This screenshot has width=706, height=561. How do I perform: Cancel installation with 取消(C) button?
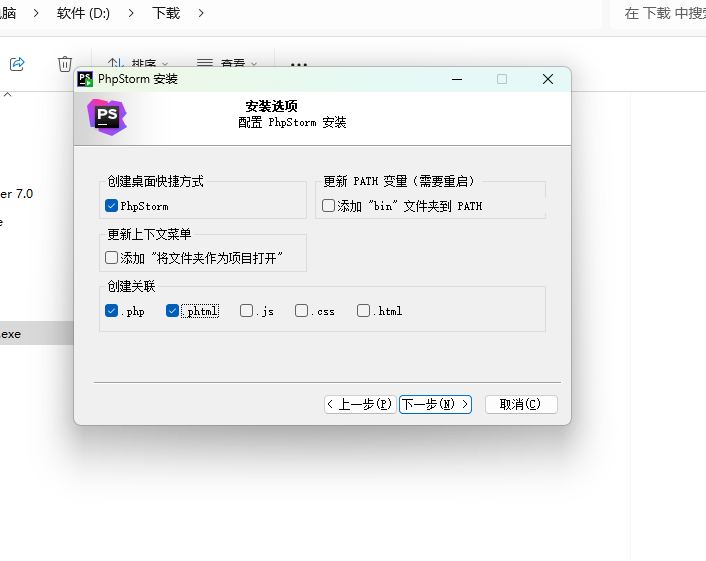[x=521, y=404]
